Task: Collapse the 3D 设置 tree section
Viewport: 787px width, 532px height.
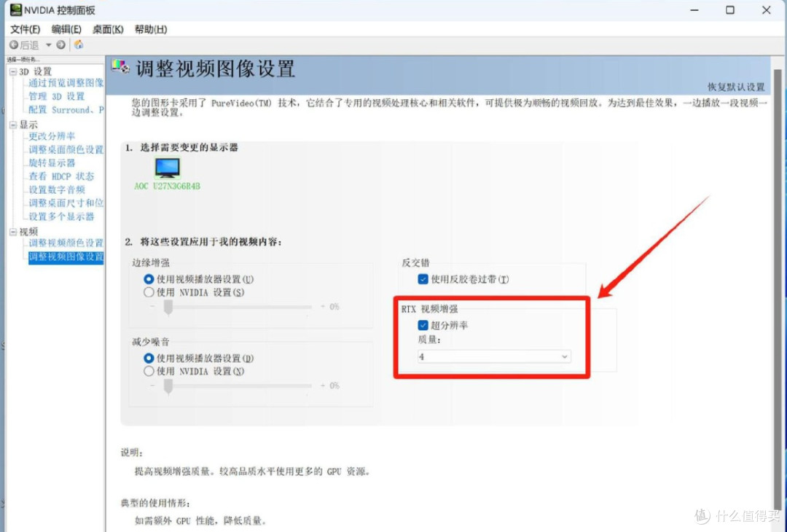Action: (15, 71)
